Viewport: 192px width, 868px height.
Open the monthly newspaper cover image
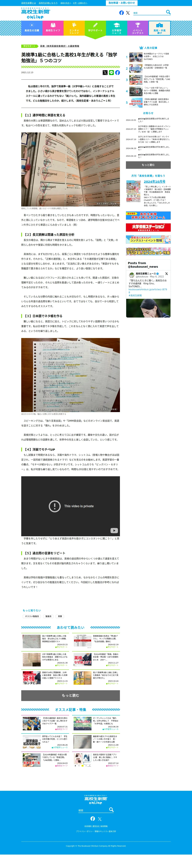[x=133, y=191]
